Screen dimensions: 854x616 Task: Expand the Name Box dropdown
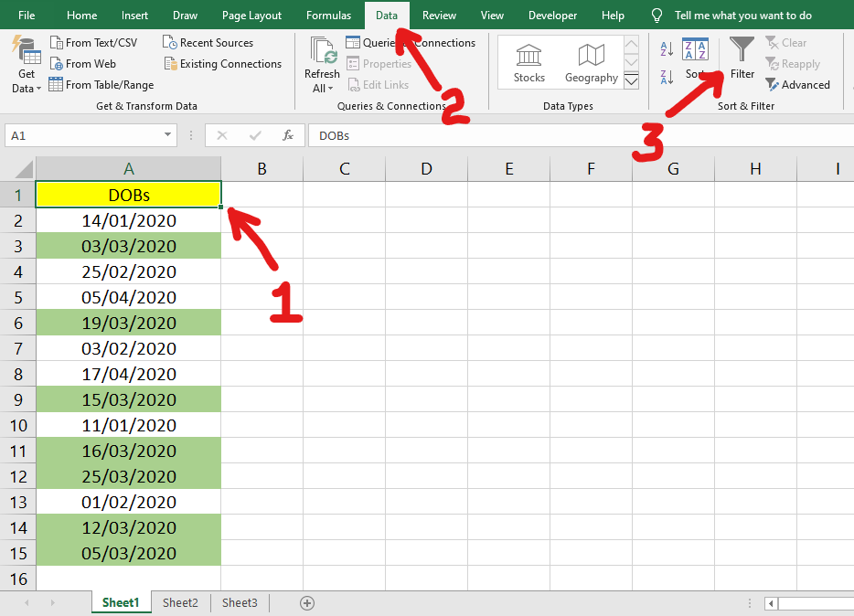tap(167, 135)
